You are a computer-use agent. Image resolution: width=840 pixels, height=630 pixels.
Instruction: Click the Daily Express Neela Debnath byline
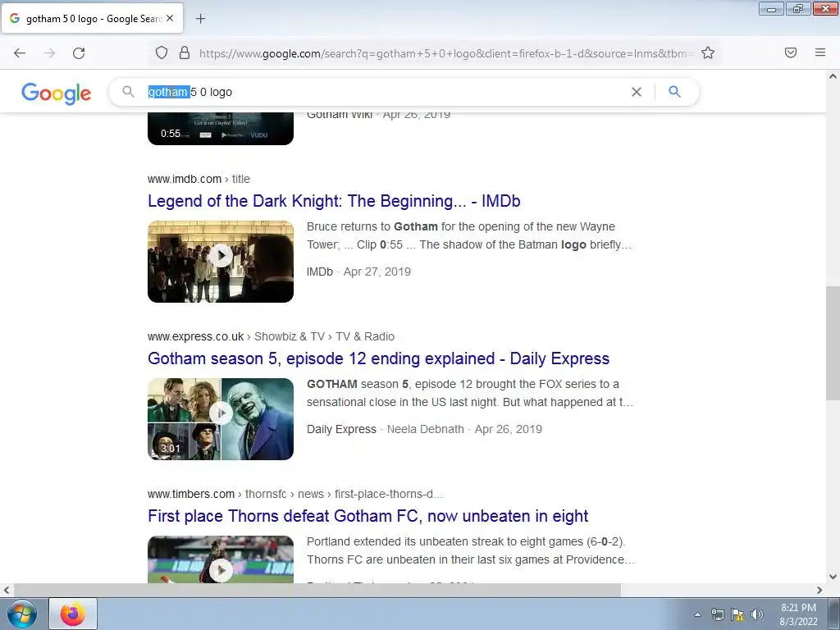pyautogui.click(x=424, y=429)
